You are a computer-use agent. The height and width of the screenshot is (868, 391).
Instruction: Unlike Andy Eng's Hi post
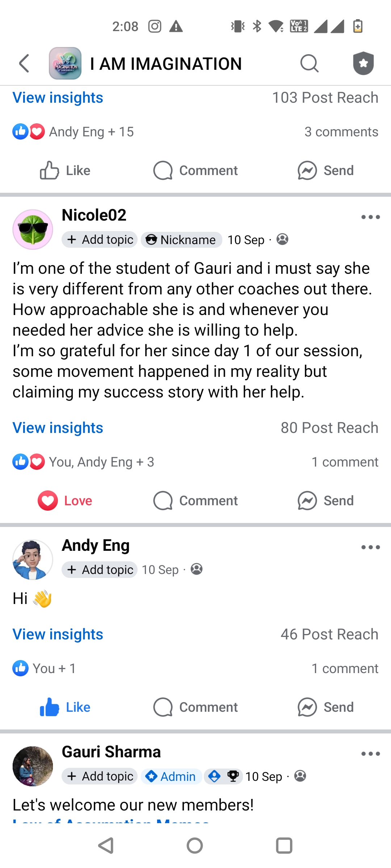pyautogui.click(x=65, y=707)
